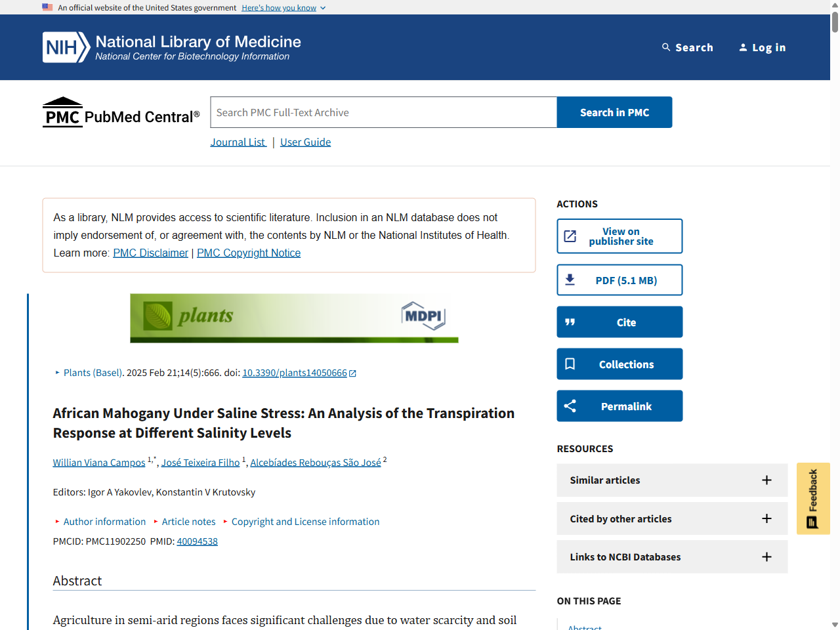The image size is (840, 630).
Task: Click inside the PMC Full-Text Archive search box
Action: coord(383,112)
